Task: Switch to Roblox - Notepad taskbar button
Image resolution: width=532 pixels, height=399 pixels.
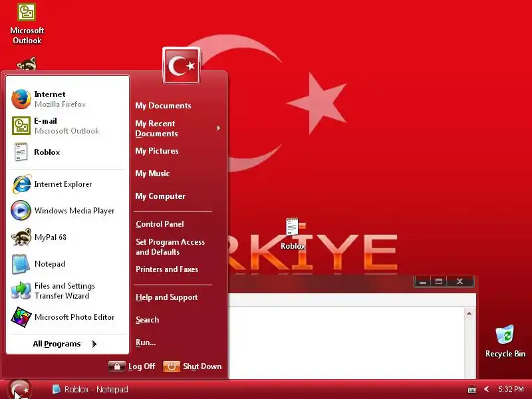Action: click(x=90, y=390)
